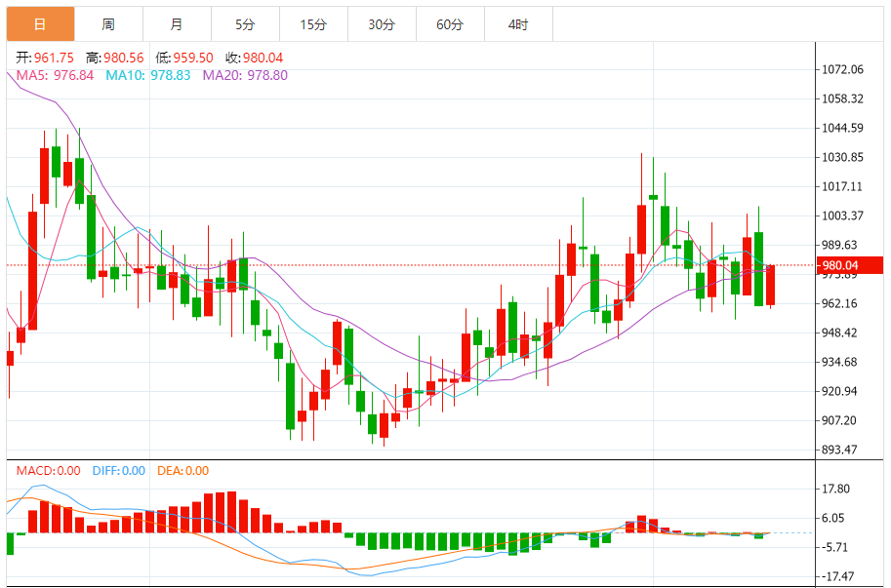
Task: Click the MA5: 976.84 indicator label
Action: pyautogui.click(x=55, y=75)
